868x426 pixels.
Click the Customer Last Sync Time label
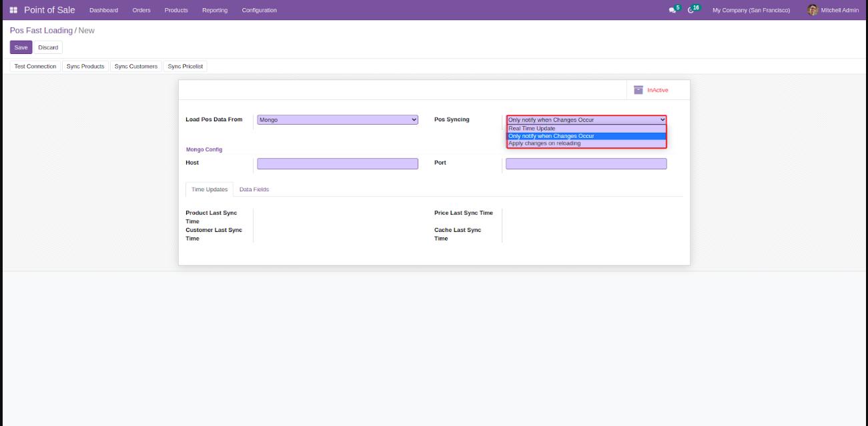(214, 234)
